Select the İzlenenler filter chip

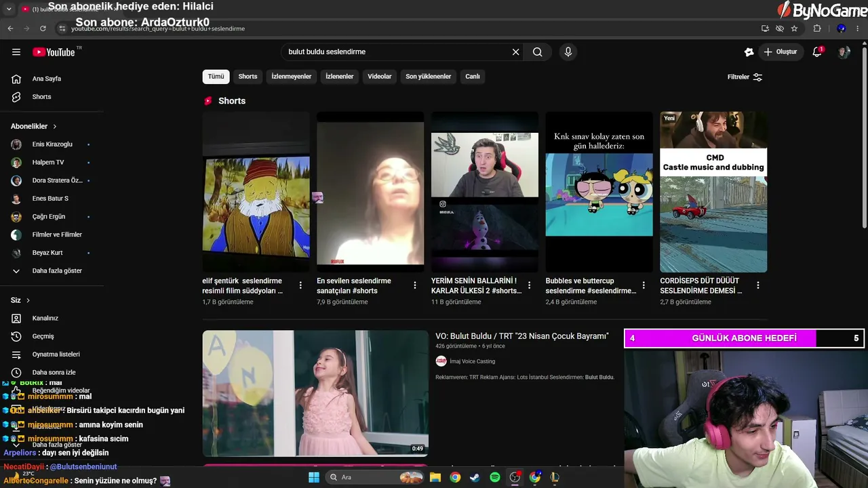[x=340, y=77]
